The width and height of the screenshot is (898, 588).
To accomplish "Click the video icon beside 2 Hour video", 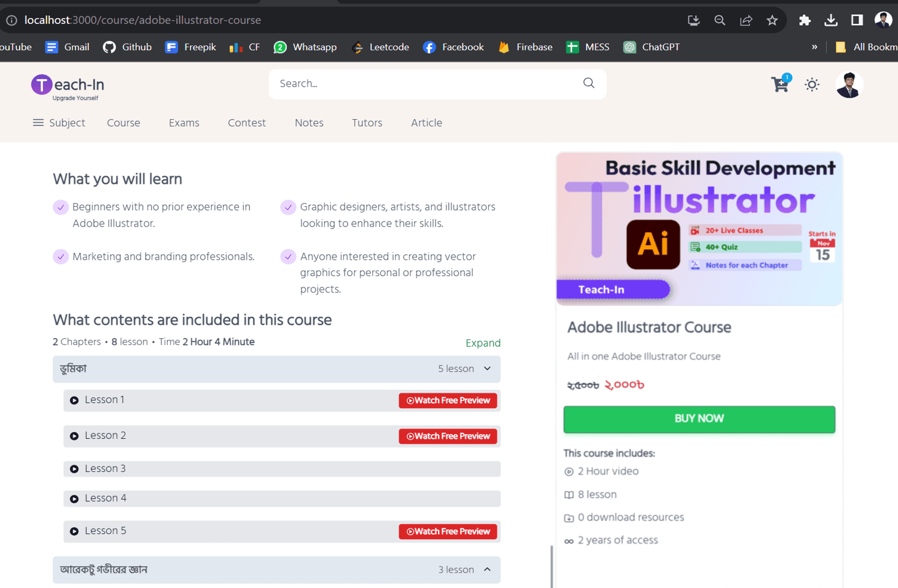I will pos(569,472).
